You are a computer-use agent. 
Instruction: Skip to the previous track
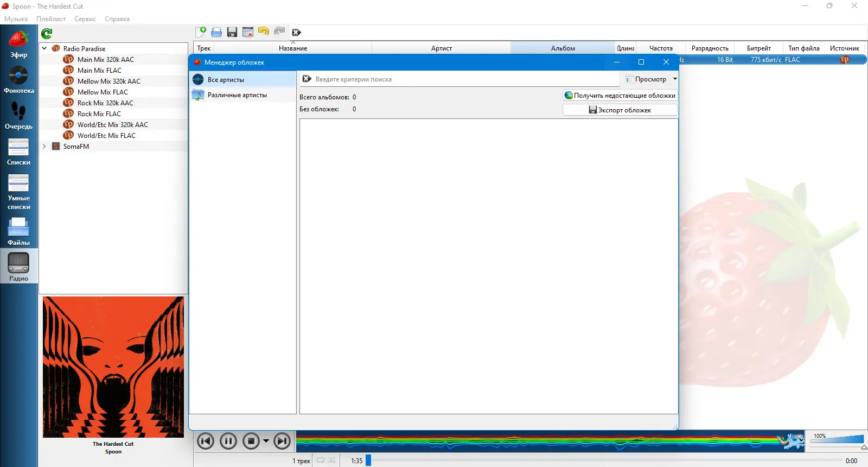206,441
